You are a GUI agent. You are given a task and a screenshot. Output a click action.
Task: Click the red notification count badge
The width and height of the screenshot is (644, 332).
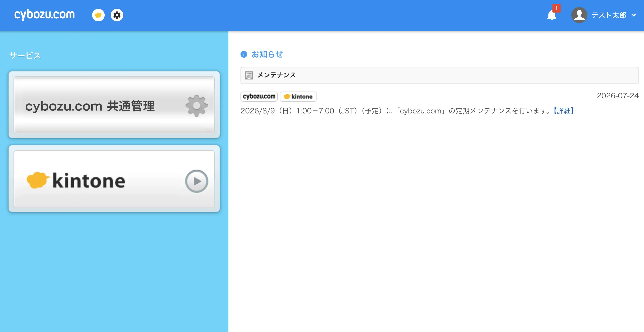556,8
